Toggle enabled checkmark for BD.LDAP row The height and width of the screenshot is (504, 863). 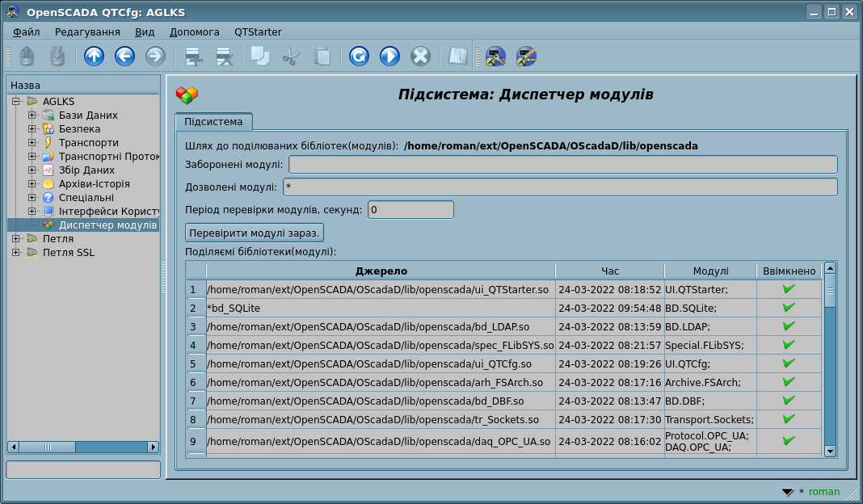click(789, 326)
